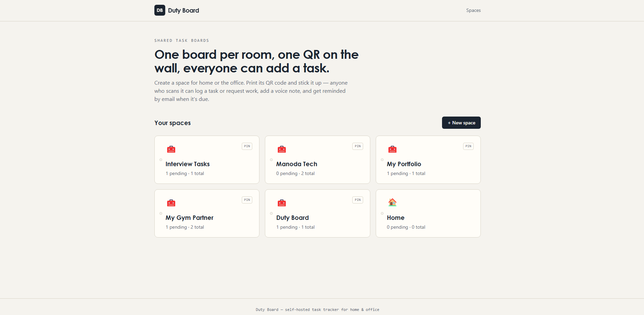Click the PIN badge on the Duty Board space card
This screenshot has width=644, height=315.
(x=358, y=200)
